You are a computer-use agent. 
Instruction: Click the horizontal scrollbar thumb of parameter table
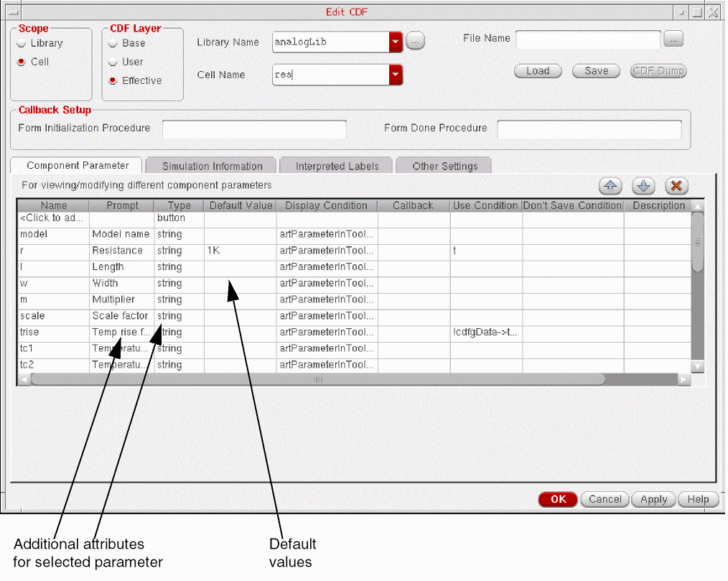(x=317, y=379)
